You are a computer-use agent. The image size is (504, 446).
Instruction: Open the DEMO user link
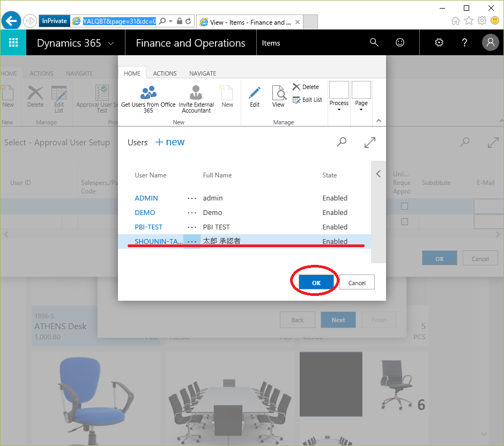[145, 212]
